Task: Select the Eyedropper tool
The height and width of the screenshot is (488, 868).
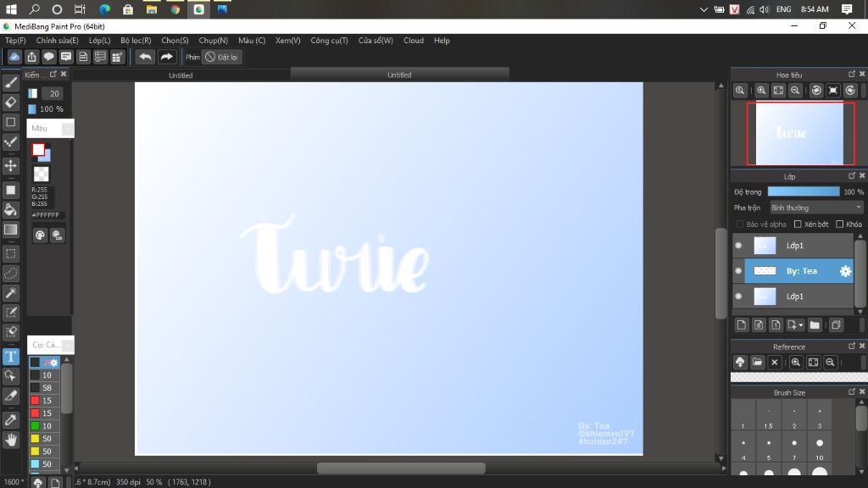Action: pos(10,419)
